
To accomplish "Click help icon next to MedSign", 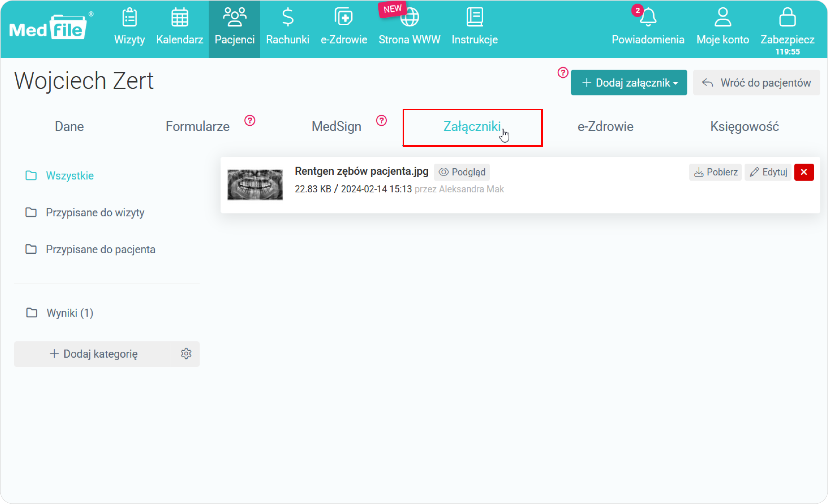I will click(382, 121).
